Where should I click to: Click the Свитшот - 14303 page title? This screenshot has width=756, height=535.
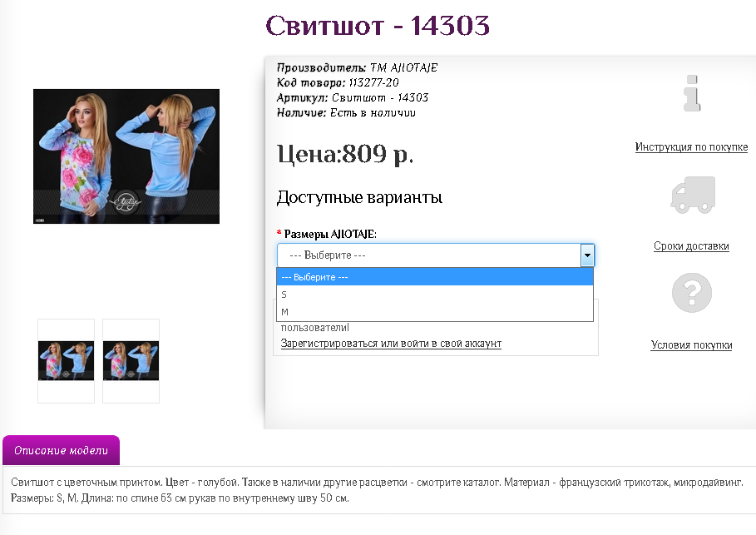click(378, 26)
